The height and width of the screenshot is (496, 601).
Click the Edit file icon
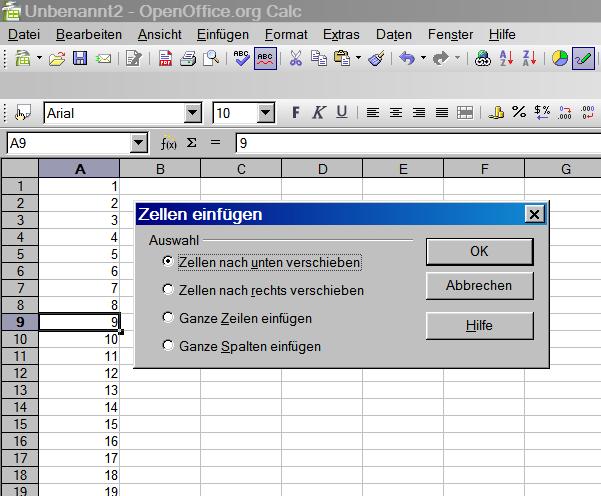(133, 59)
